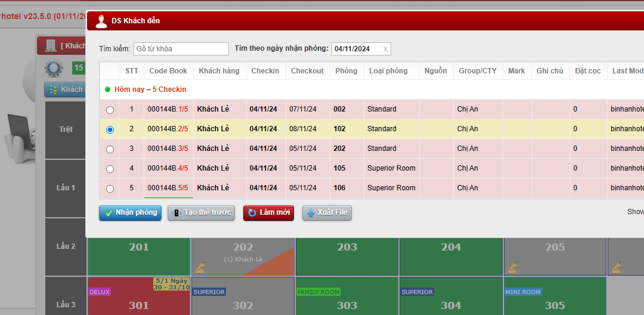This screenshot has width=644, height=315.
Task: Click the hotel building icon in panel header
Action: point(50,46)
